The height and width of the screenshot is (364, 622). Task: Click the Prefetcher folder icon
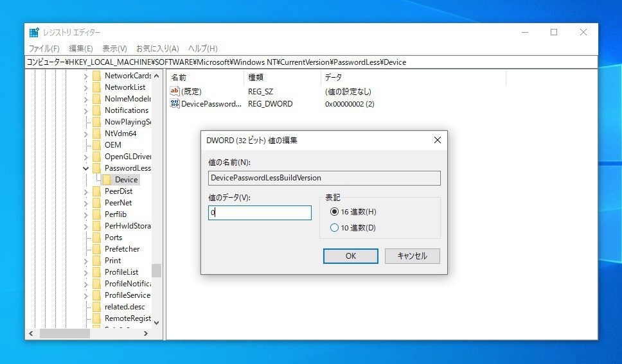pos(97,249)
